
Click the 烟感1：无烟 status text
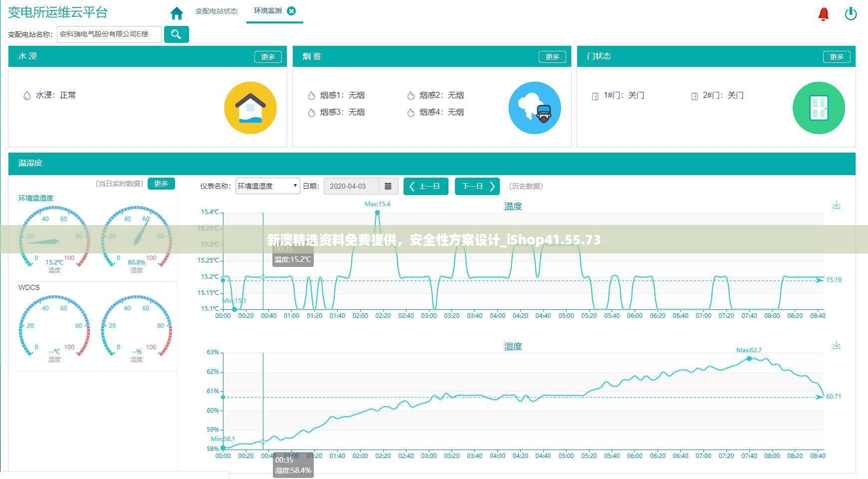[342, 95]
